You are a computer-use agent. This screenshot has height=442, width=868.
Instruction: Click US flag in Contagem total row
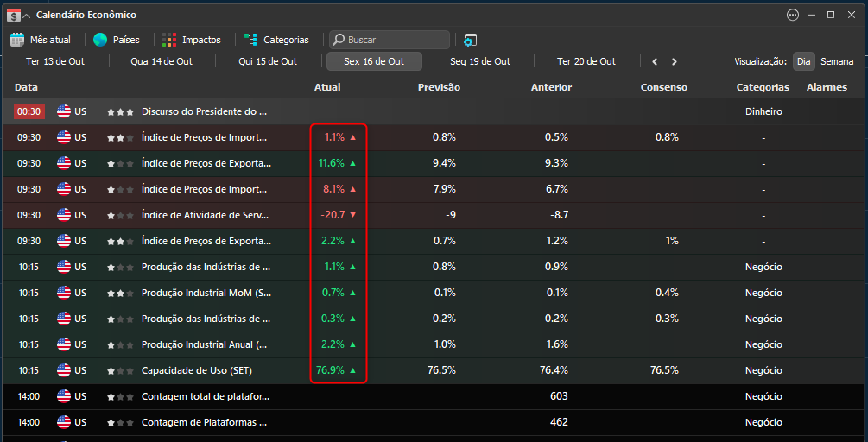(x=64, y=396)
